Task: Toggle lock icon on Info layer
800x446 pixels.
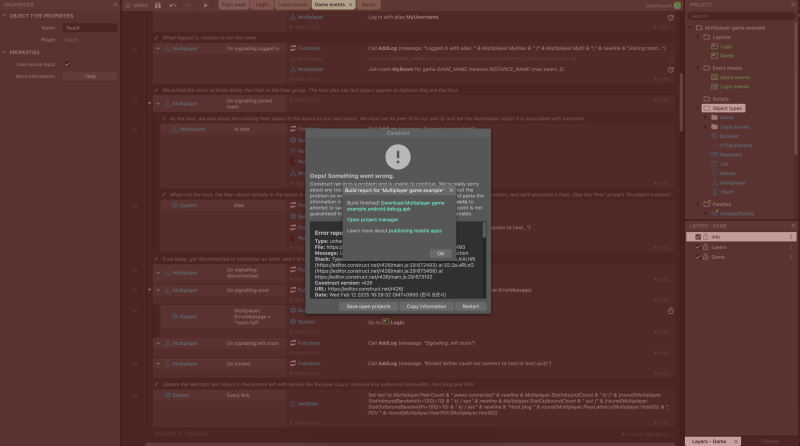Action: tap(706, 237)
